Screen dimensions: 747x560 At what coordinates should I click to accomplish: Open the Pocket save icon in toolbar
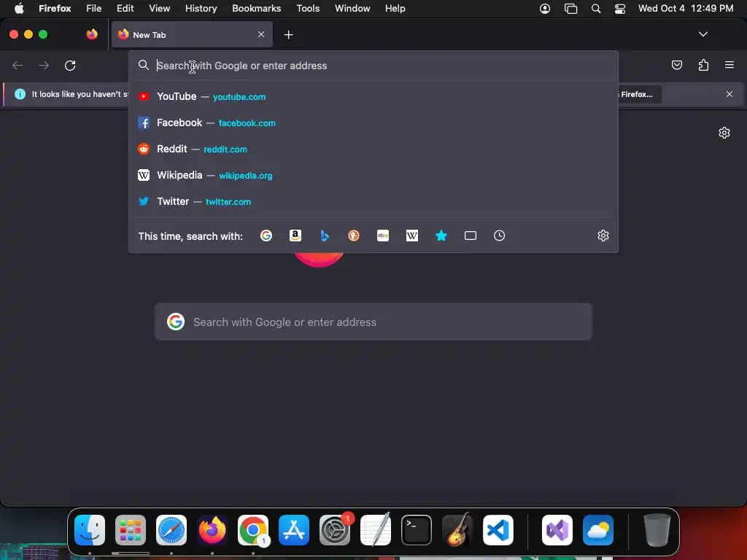coord(676,65)
